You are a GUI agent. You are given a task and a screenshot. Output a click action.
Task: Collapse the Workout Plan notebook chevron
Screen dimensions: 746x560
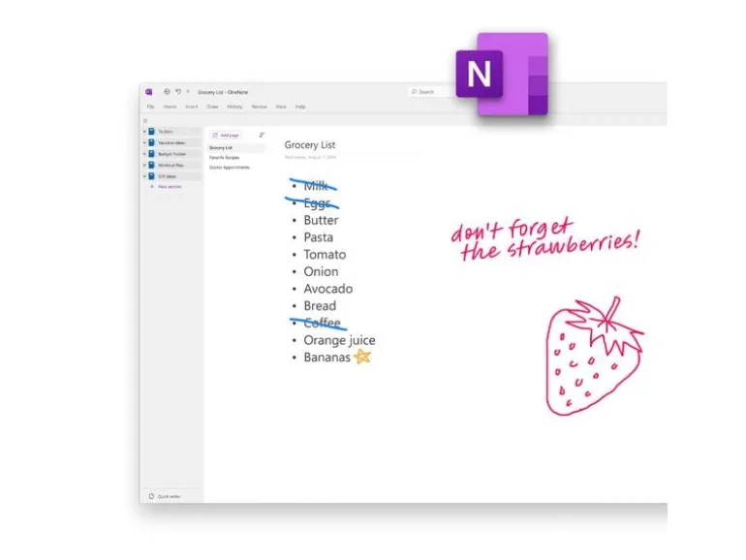[x=145, y=165]
